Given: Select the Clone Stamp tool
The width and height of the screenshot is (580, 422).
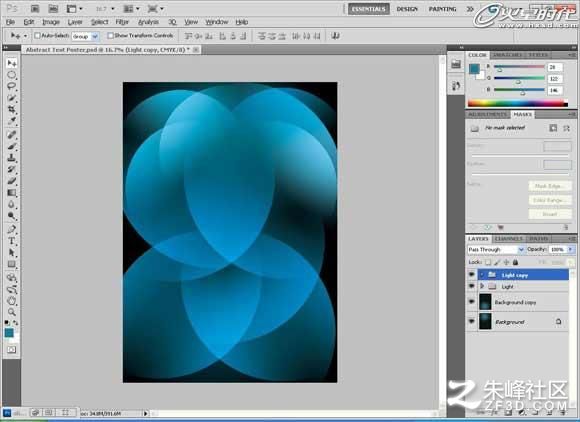Looking at the screenshot, I should [x=11, y=158].
